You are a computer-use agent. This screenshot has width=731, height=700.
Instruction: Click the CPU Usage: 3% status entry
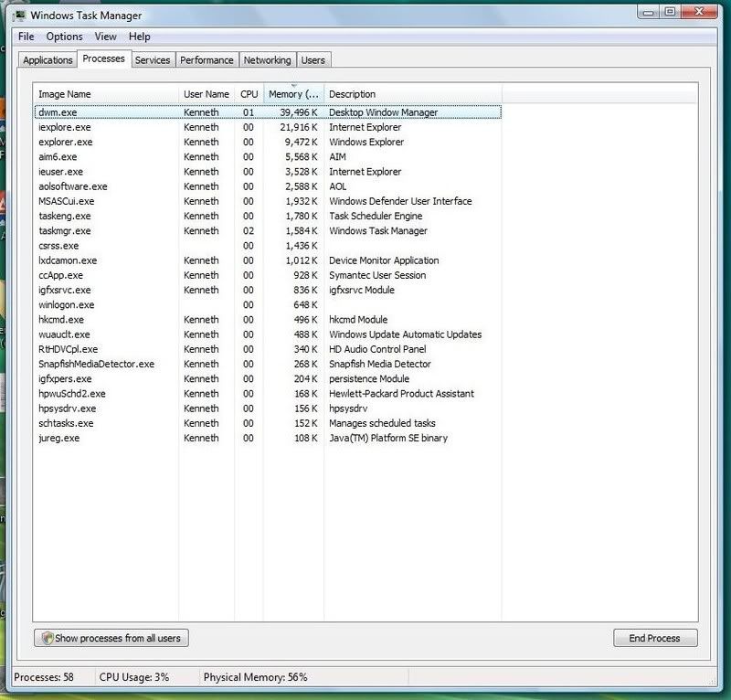[134, 677]
